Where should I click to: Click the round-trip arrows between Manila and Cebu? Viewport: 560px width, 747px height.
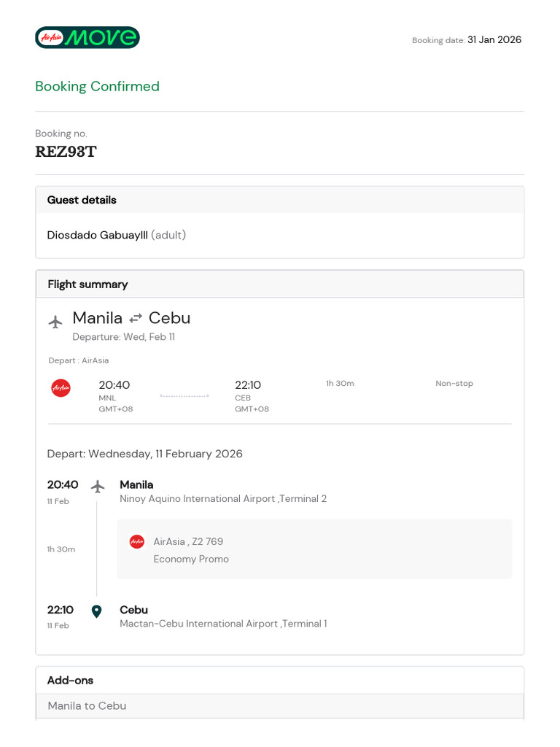pos(136,319)
